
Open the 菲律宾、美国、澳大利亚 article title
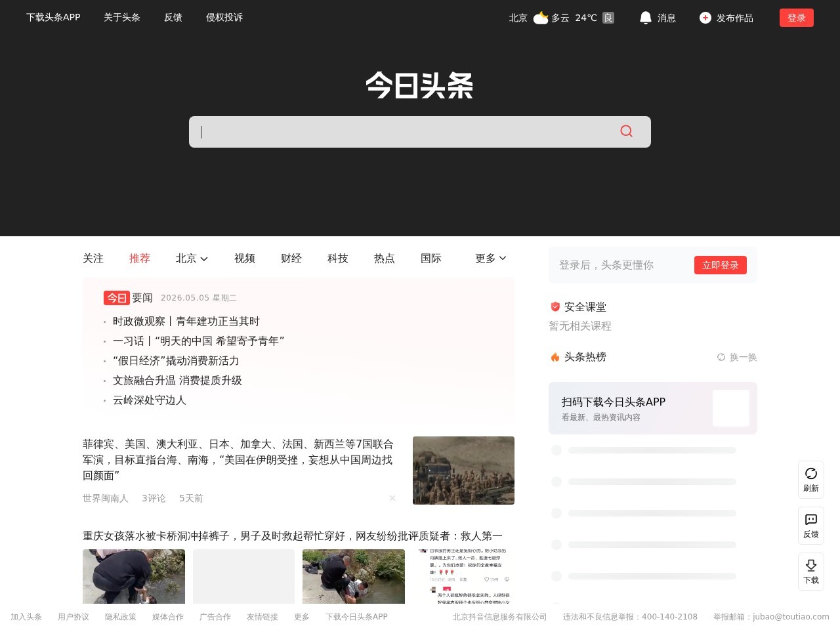238,460
